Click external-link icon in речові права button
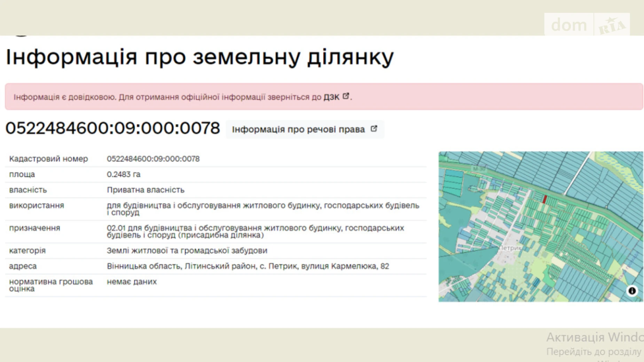644x362 pixels. [x=374, y=129]
